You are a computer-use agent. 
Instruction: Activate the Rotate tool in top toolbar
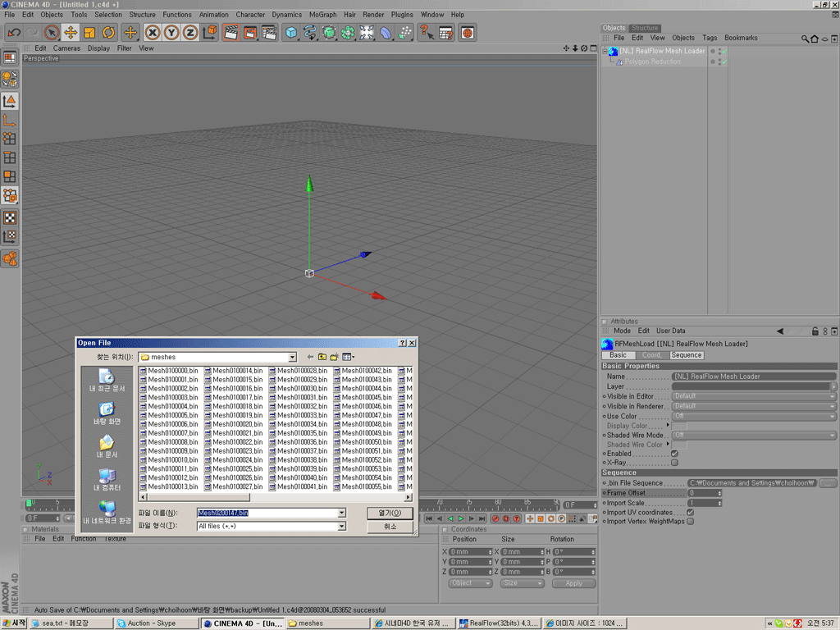[x=108, y=33]
